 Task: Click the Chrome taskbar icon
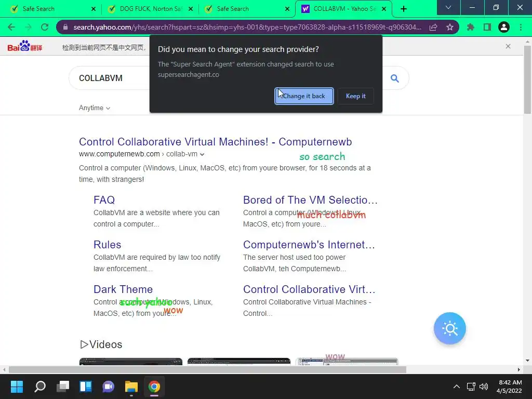pyautogui.click(x=154, y=387)
